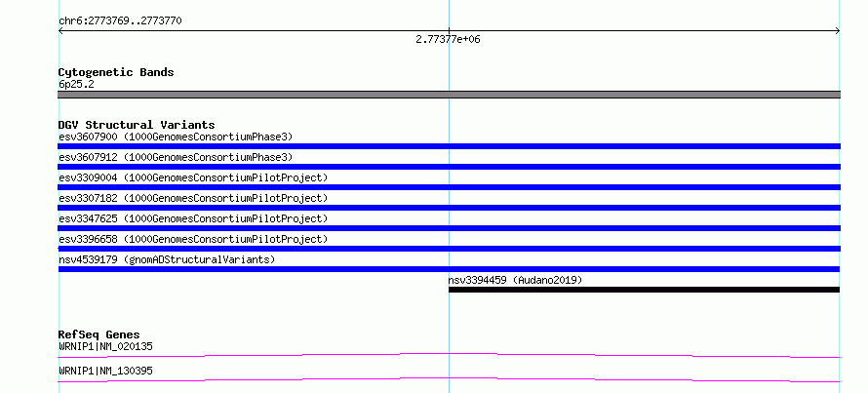Image resolution: width=868 pixels, height=393 pixels.
Task: Click the esv3307182 variant label
Action: (x=193, y=198)
